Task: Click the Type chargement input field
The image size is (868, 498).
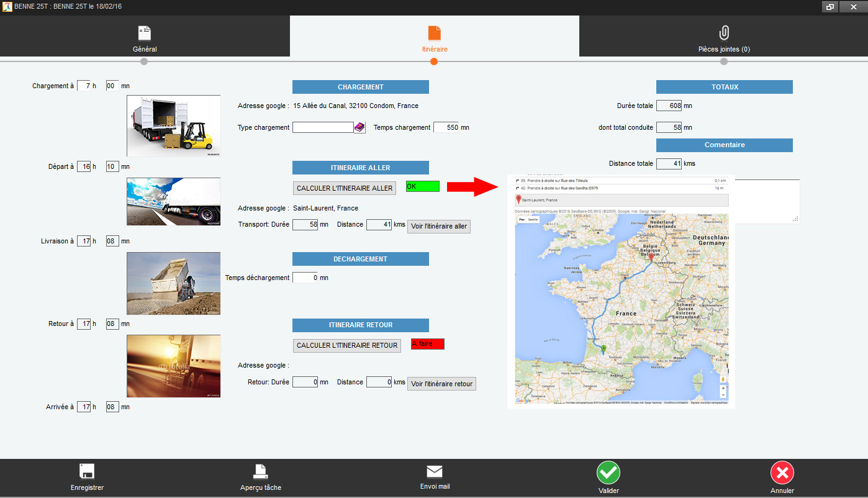Action: click(323, 127)
